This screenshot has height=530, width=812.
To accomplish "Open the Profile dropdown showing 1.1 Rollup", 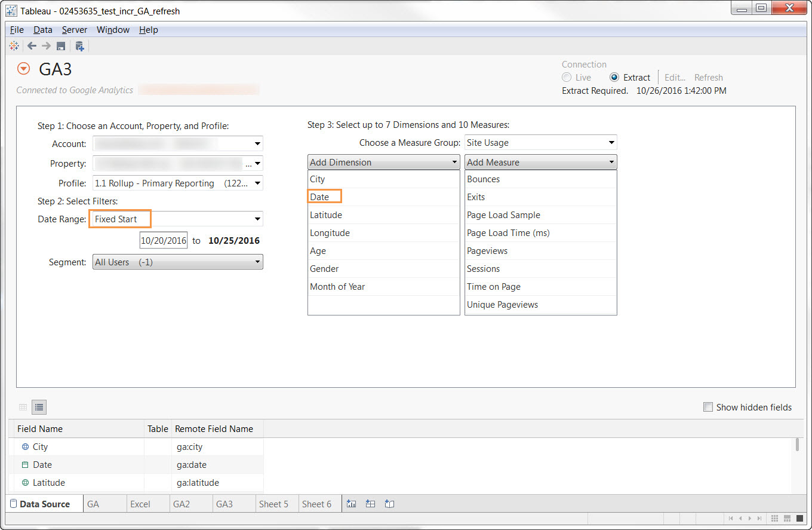I will [x=177, y=183].
